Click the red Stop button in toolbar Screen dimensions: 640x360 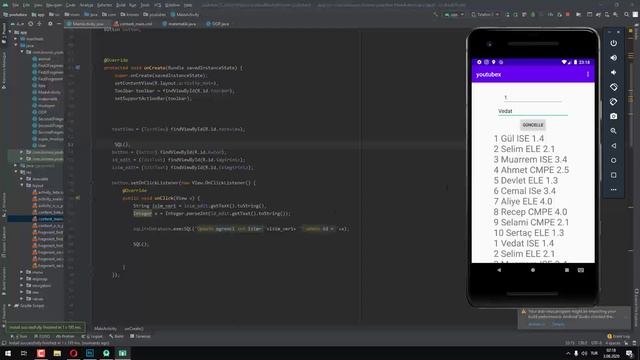tap(568, 14)
